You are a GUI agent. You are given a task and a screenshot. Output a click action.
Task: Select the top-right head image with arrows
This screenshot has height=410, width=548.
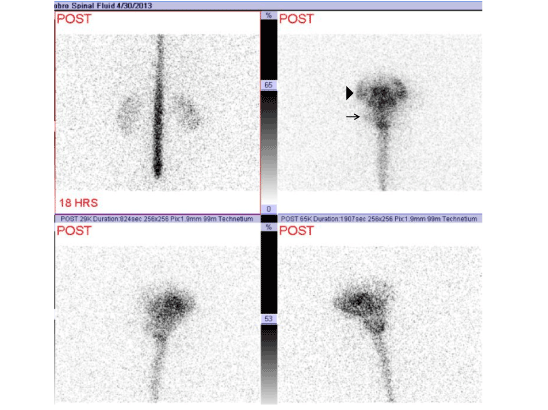pos(380,113)
